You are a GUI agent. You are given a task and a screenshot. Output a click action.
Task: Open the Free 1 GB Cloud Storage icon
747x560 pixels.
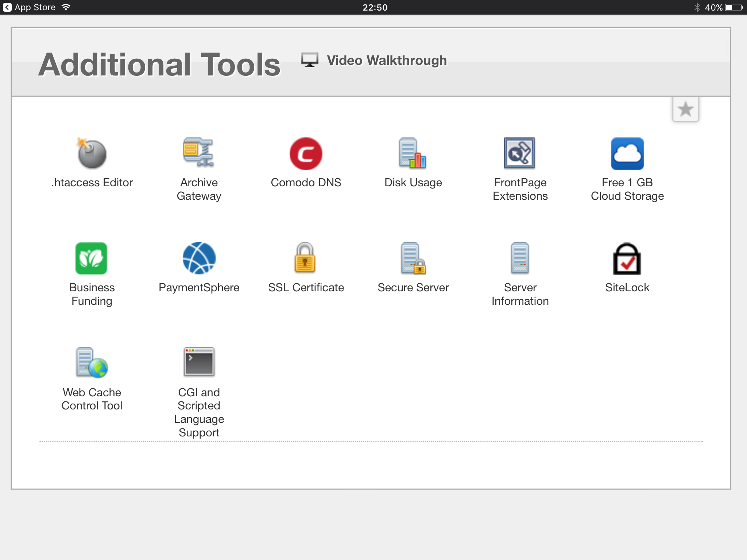point(627,153)
